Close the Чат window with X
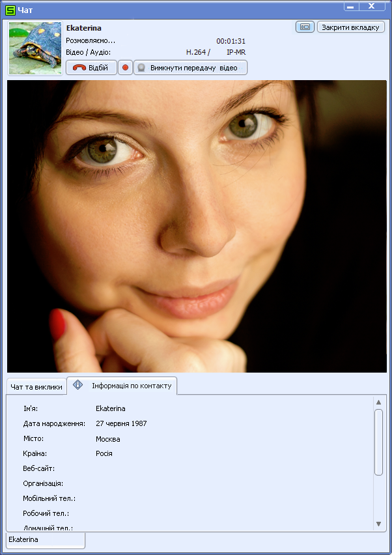 [371, 6]
